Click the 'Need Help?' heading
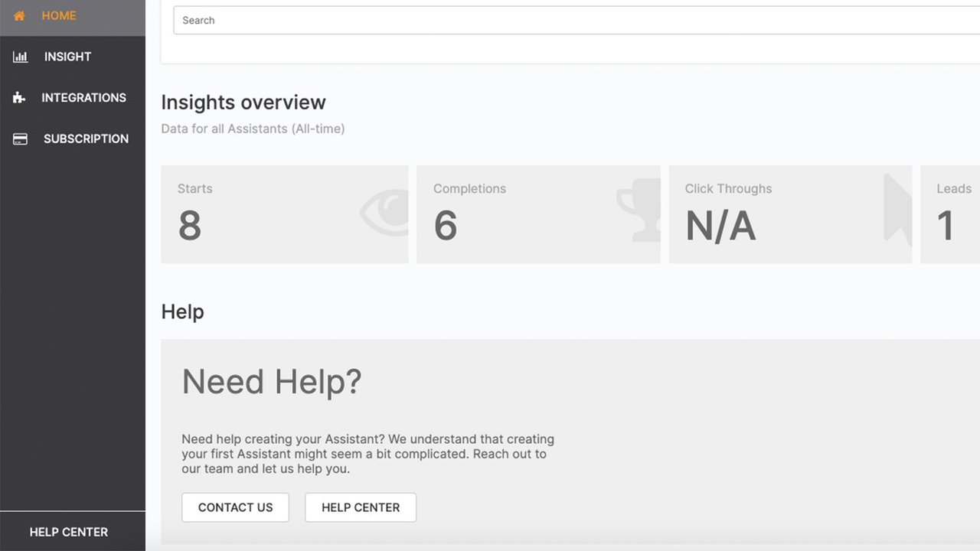The width and height of the screenshot is (980, 551). tap(272, 381)
